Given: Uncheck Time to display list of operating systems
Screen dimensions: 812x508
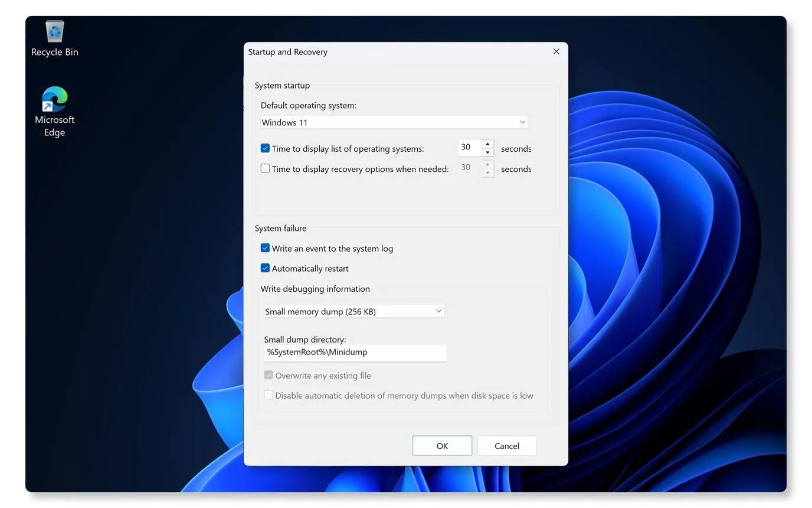Looking at the screenshot, I should click(265, 148).
